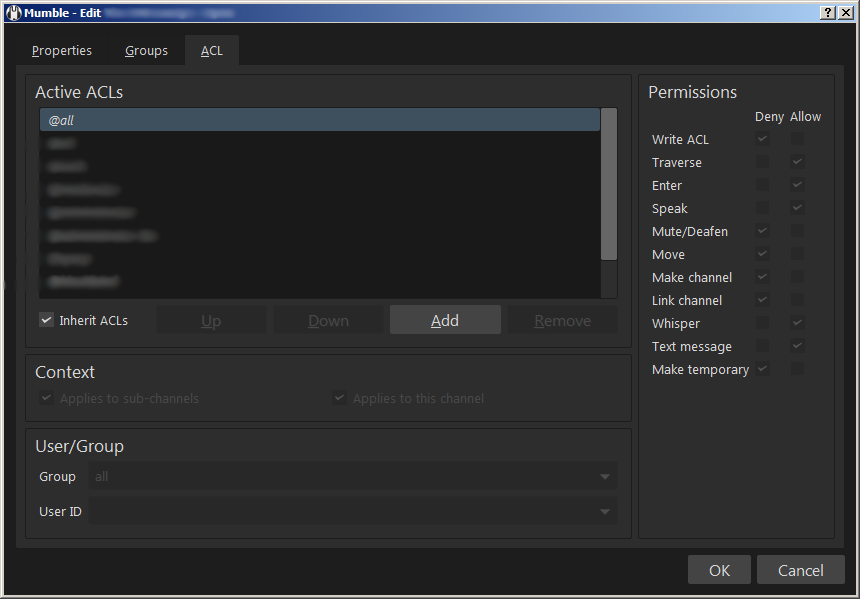
Task: Toggle Deny checkbox for Speak
Action: pyautogui.click(x=762, y=208)
